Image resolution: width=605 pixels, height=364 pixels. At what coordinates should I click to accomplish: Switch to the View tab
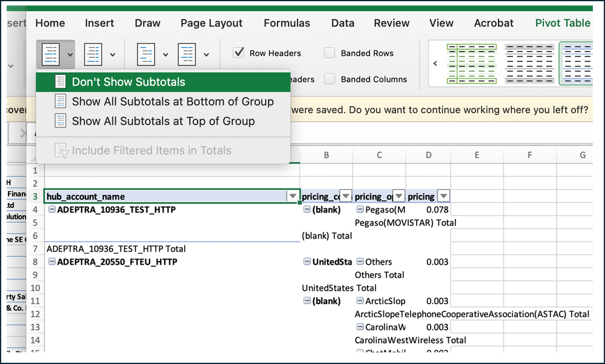(x=441, y=23)
